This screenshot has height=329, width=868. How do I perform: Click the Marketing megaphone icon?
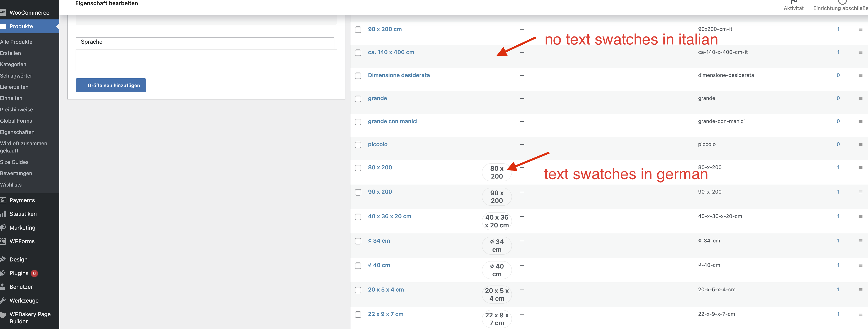pyautogui.click(x=3, y=228)
